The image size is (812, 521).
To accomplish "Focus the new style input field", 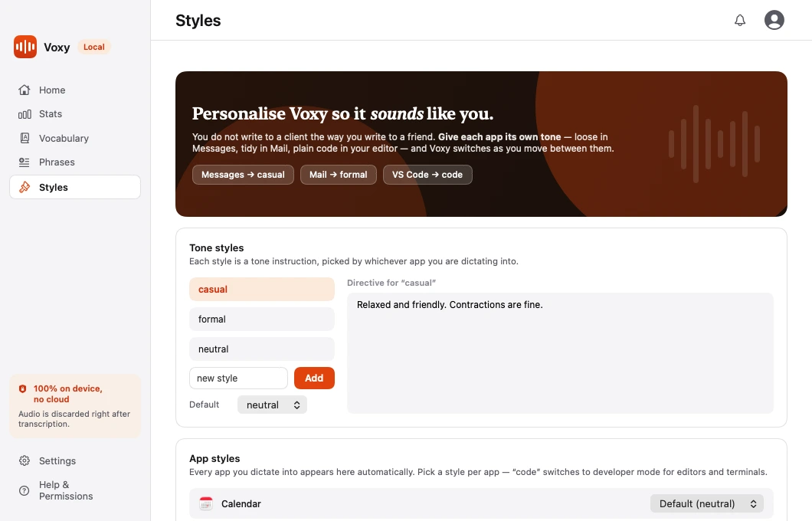I will (238, 378).
